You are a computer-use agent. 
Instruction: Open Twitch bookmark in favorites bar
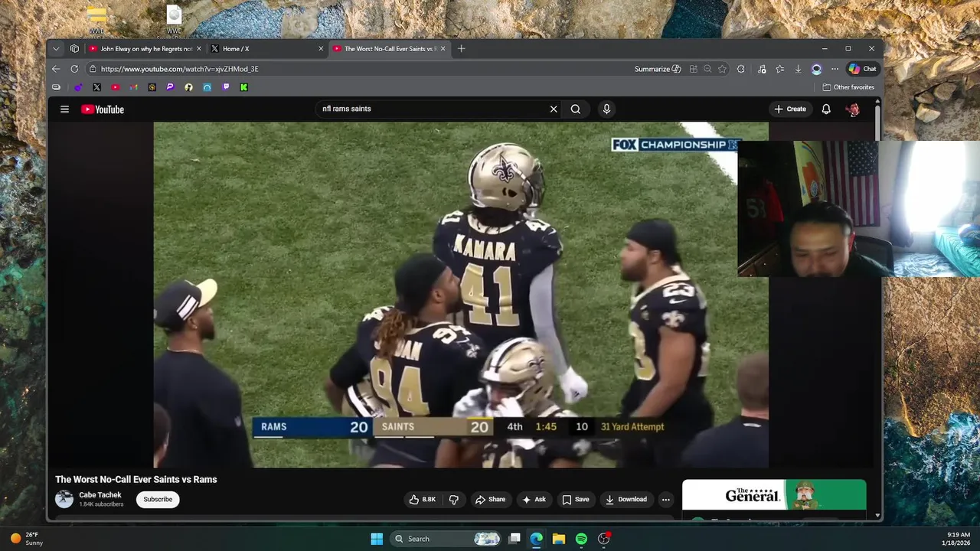coord(226,87)
